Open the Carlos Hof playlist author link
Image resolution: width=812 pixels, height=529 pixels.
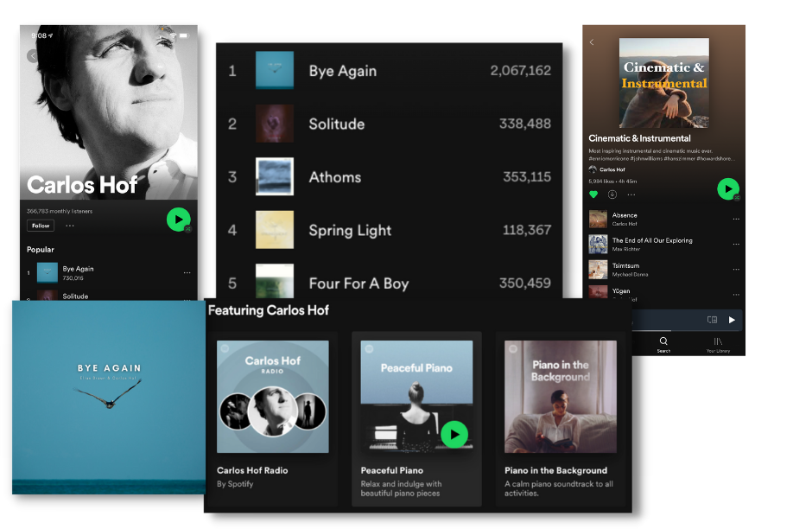[x=612, y=169]
